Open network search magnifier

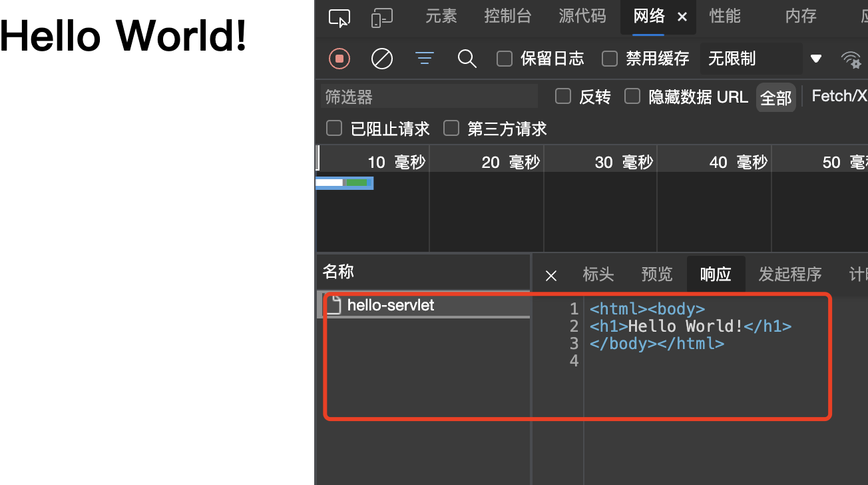[x=467, y=59]
